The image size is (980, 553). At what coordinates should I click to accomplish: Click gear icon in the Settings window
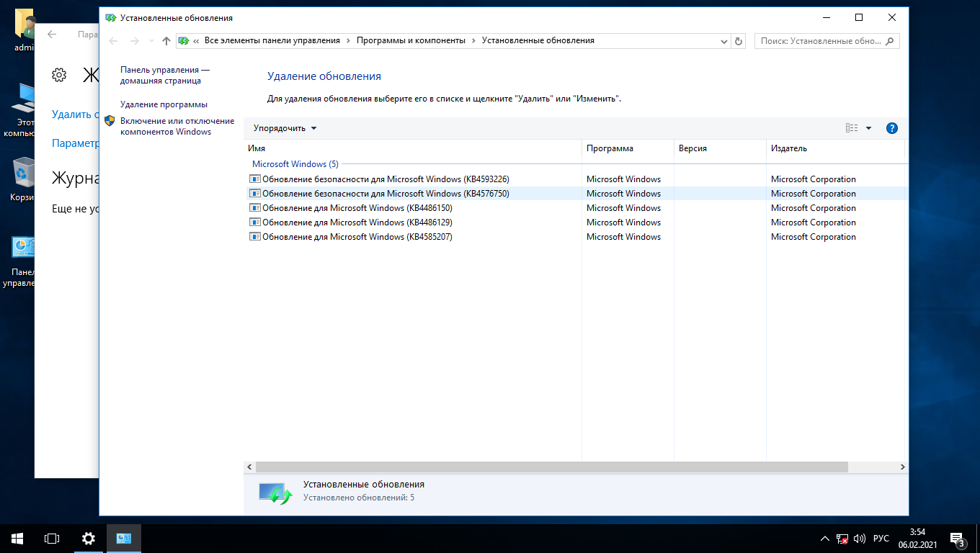tap(59, 74)
